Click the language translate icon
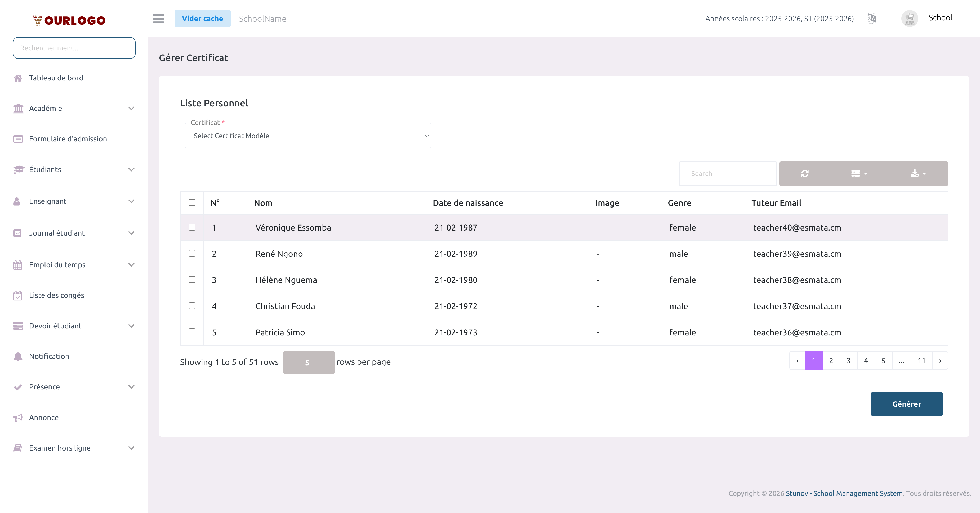 click(x=871, y=18)
